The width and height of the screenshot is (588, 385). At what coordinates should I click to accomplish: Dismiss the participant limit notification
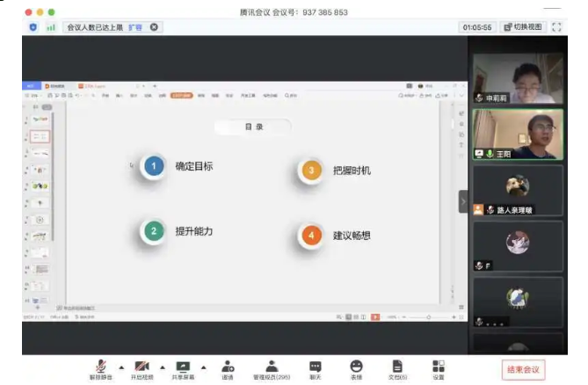point(155,27)
